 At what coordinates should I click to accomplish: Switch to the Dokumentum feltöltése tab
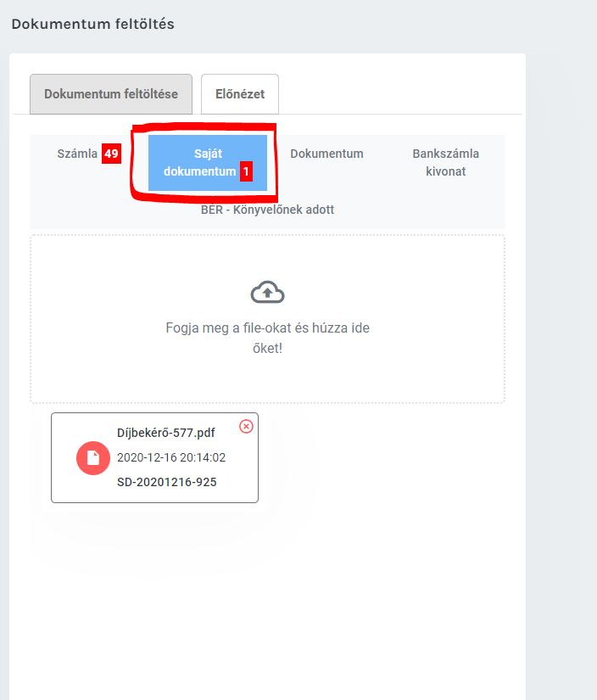pyautogui.click(x=111, y=94)
